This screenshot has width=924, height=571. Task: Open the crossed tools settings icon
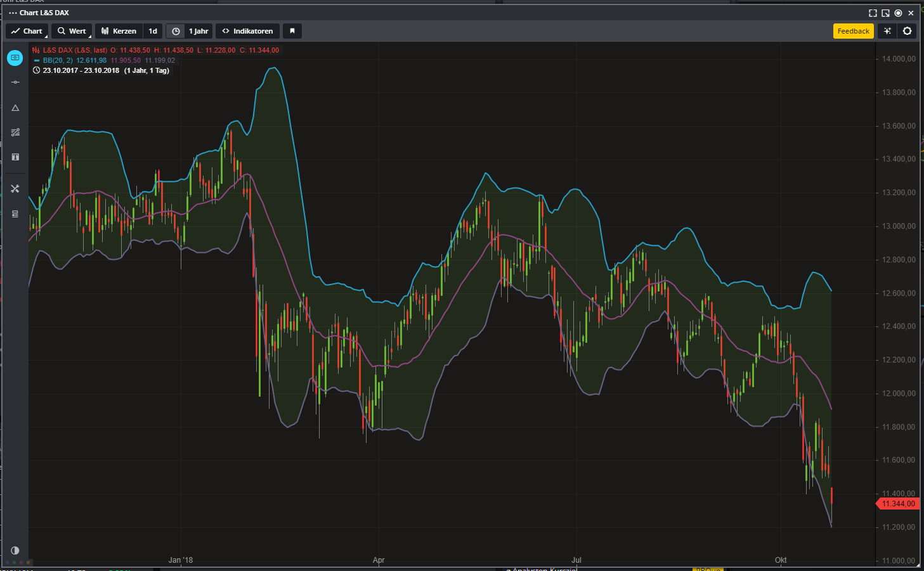coord(15,189)
